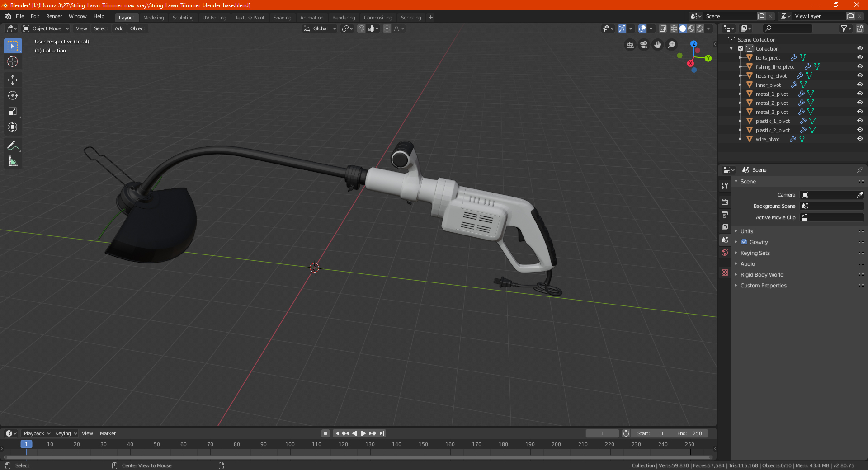
Task: Click the viewport Select menu
Action: tap(101, 28)
